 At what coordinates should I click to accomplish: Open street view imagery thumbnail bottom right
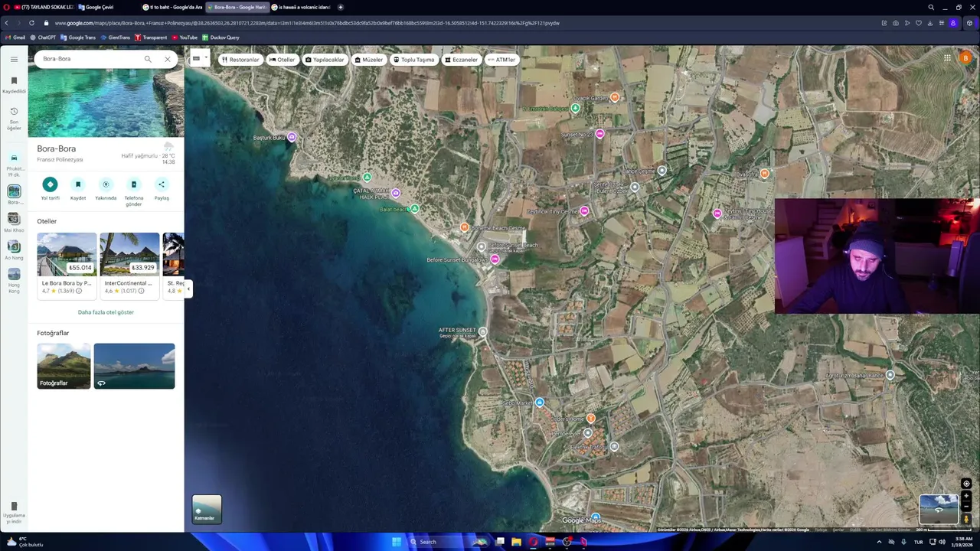coord(939,510)
